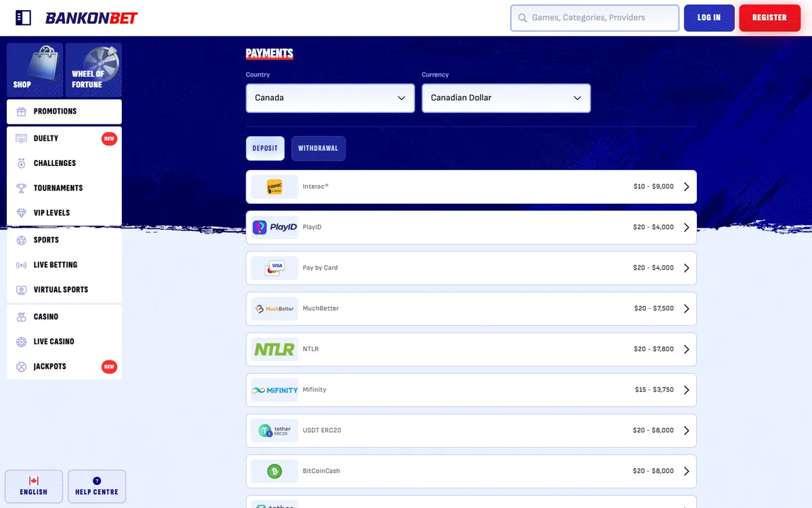Screen dimensions: 812x508
Task: Click the Canadian flag language icon
Action: [34, 481]
